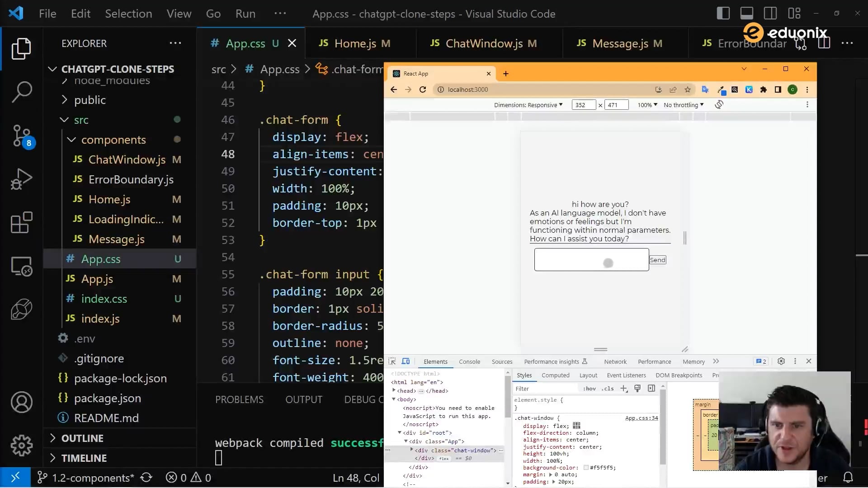Toggle the device toolbar in DevTools

pos(406,361)
